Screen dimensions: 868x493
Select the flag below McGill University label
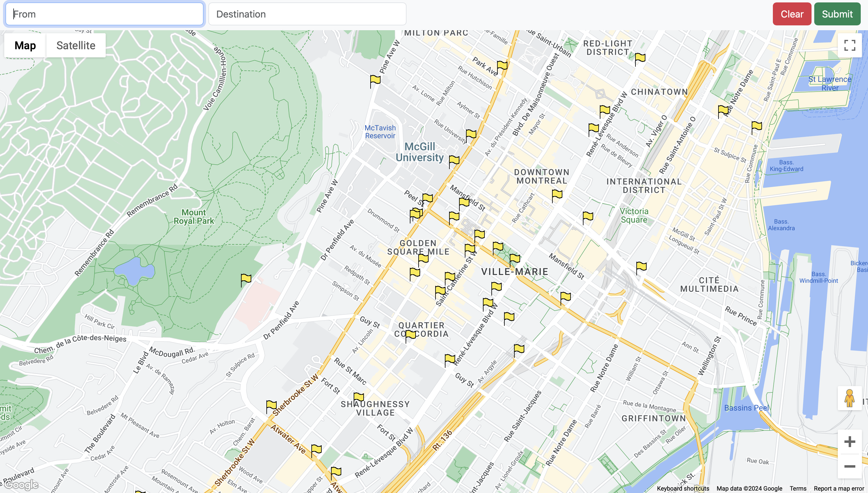(x=454, y=162)
